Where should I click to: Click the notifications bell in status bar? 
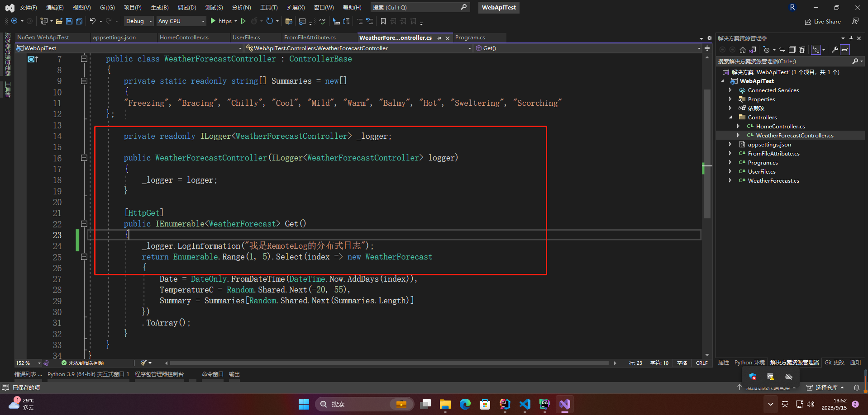pos(857,388)
